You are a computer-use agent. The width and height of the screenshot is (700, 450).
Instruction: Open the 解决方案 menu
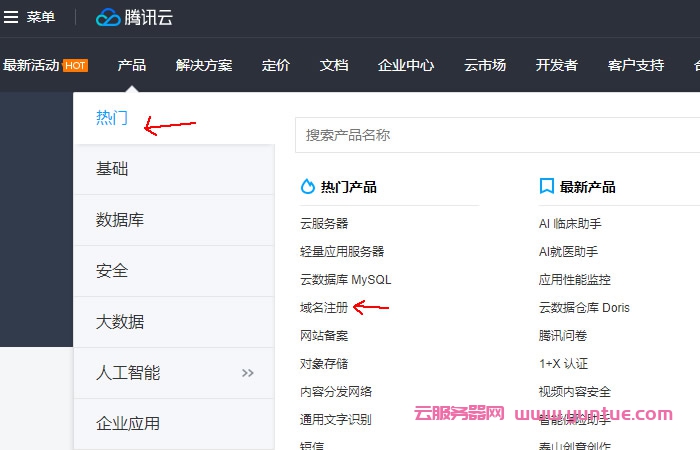(203, 65)
